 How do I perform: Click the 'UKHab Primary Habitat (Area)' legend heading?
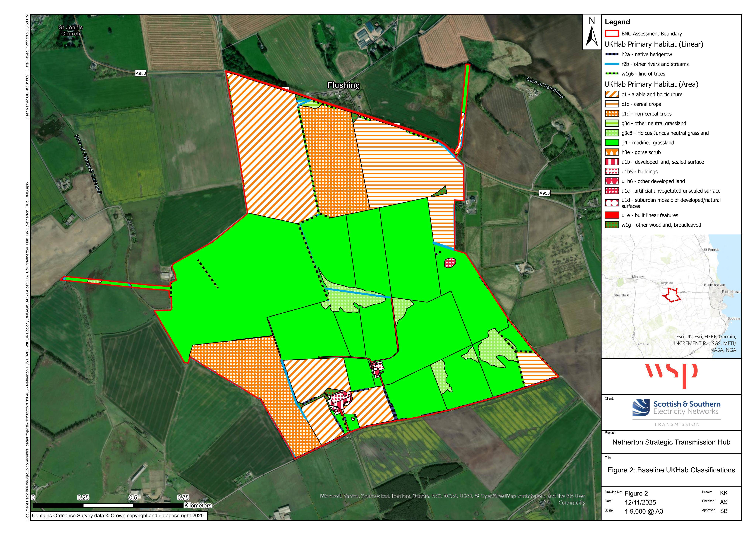click(651, 84)
